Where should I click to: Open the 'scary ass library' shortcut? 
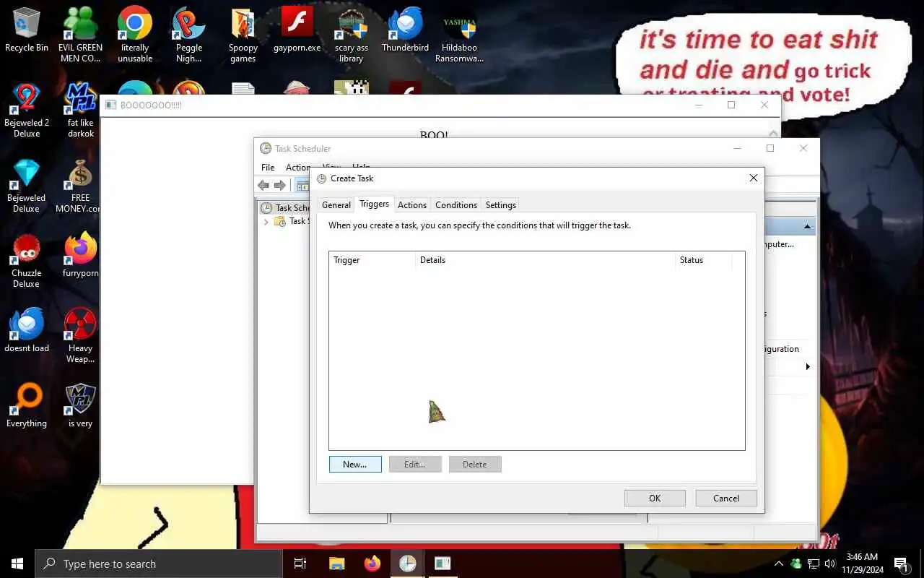coord(352,35)
